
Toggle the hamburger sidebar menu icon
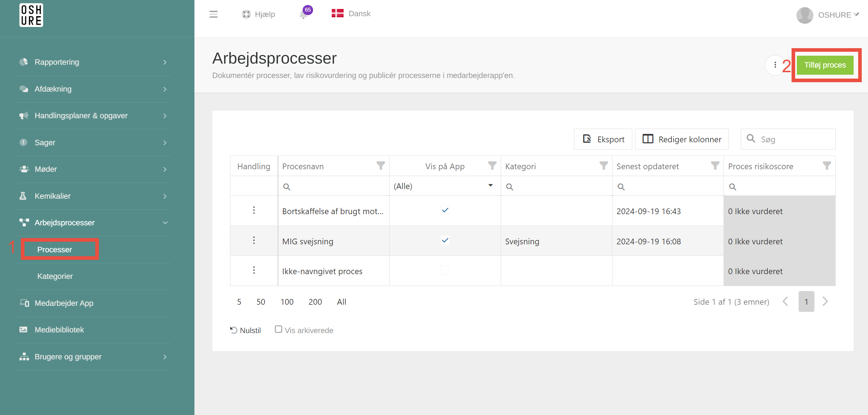coord(213,14)
